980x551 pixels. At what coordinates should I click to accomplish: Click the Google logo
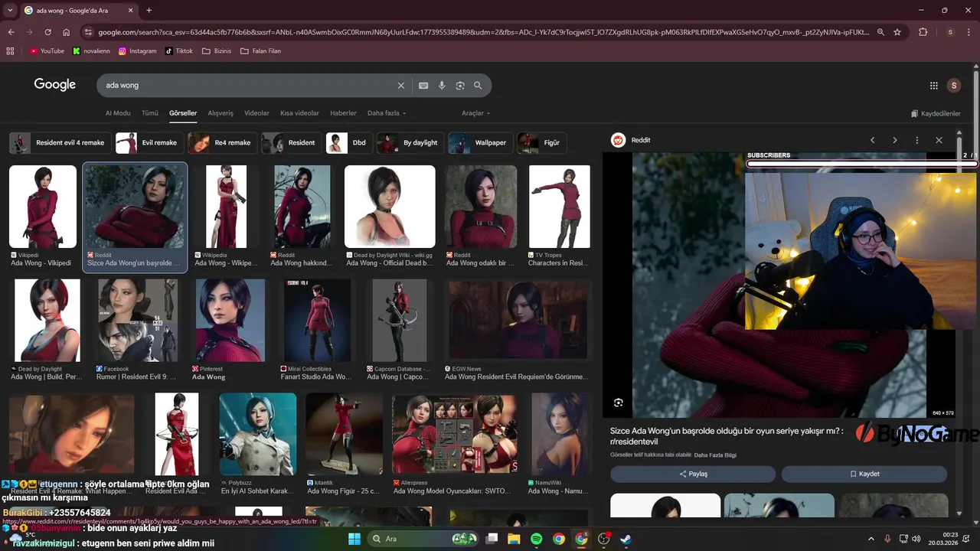(x=54, y=85)
